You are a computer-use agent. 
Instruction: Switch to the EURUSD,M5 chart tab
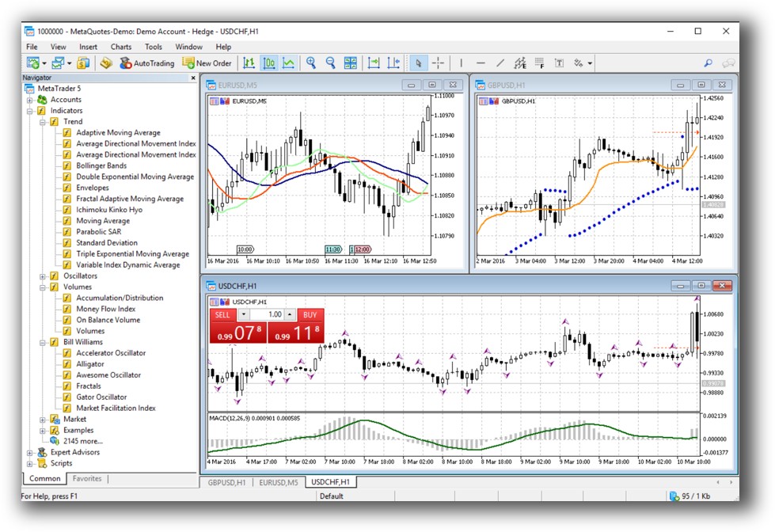(x=277, y=481)
